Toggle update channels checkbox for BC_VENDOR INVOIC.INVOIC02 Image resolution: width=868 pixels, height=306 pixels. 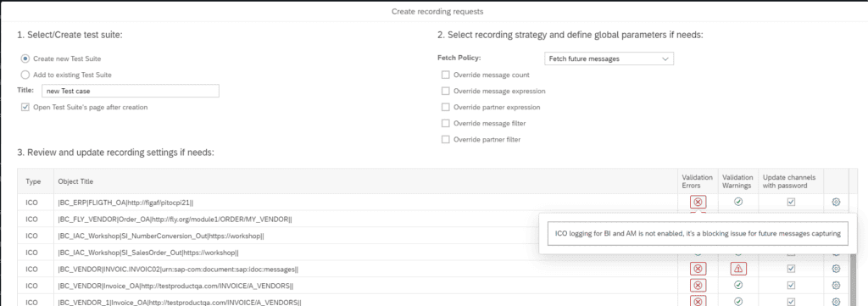791,269
